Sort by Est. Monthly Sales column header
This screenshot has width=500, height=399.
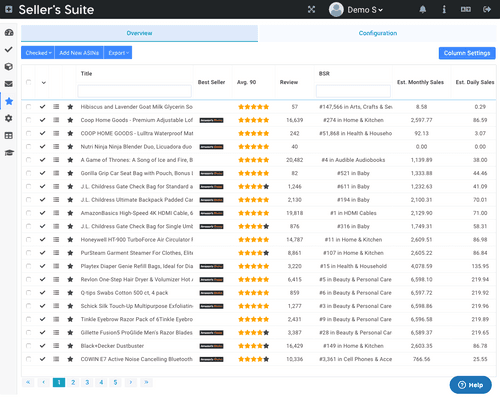(x=420, y=82)
